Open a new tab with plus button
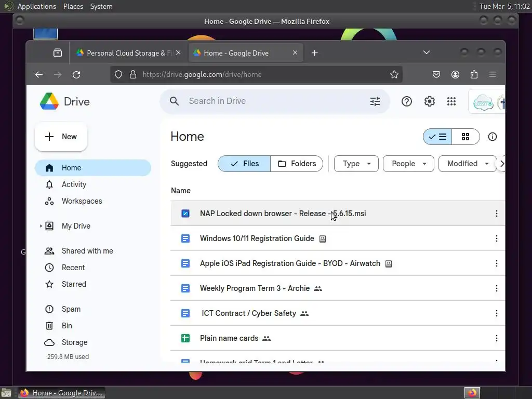Viewport: 532px width, 399px height. pyautogui.click(x=314, y=53)
